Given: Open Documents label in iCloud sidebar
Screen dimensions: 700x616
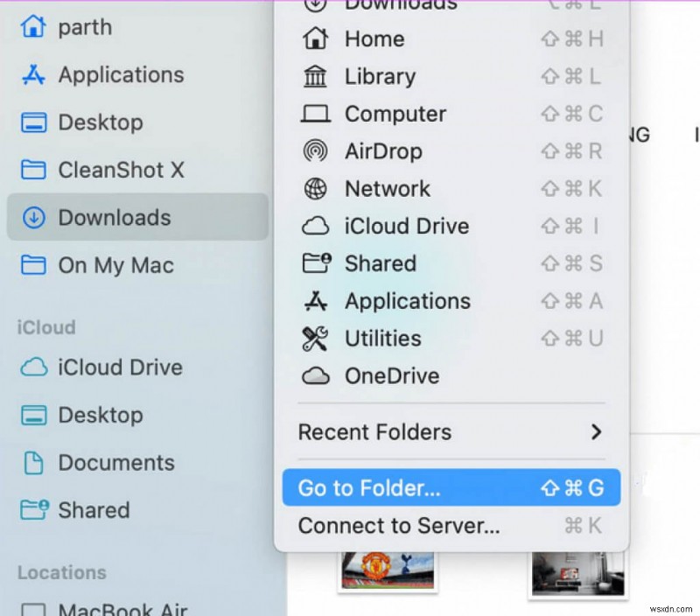Looking at the screenshot, I should coord(116,463).
